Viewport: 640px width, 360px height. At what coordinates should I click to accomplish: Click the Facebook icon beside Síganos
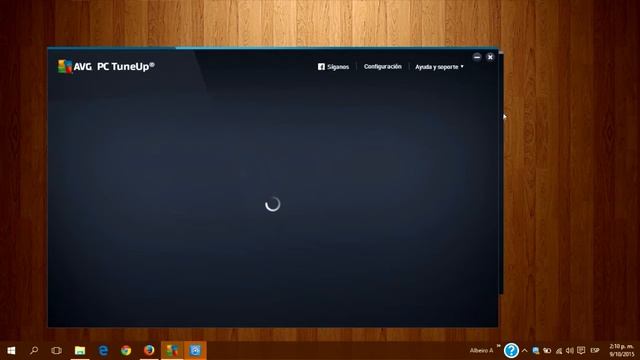(x=321, y=67)
